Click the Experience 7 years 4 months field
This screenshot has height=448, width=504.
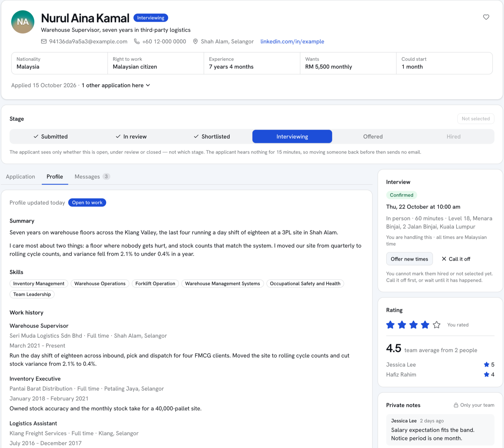point(252,63)
